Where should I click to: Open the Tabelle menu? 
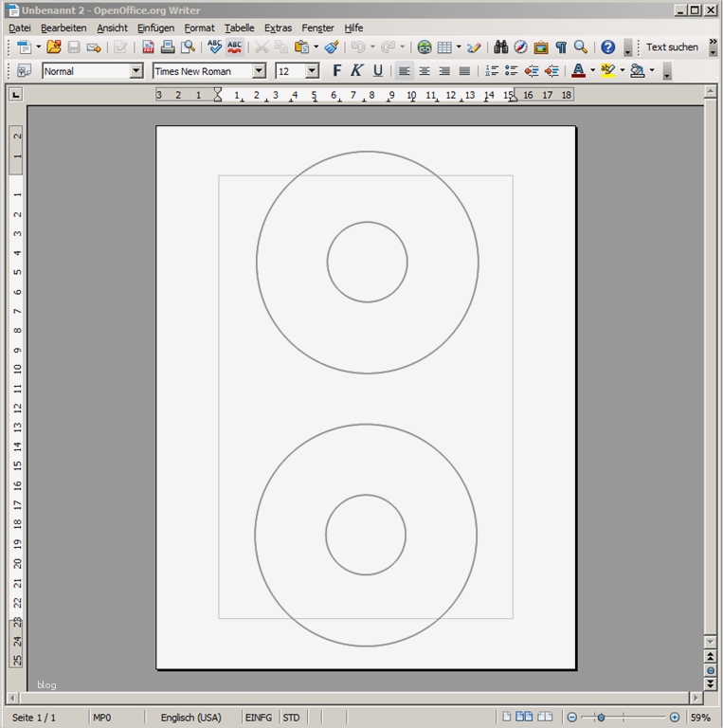[239, 28]
